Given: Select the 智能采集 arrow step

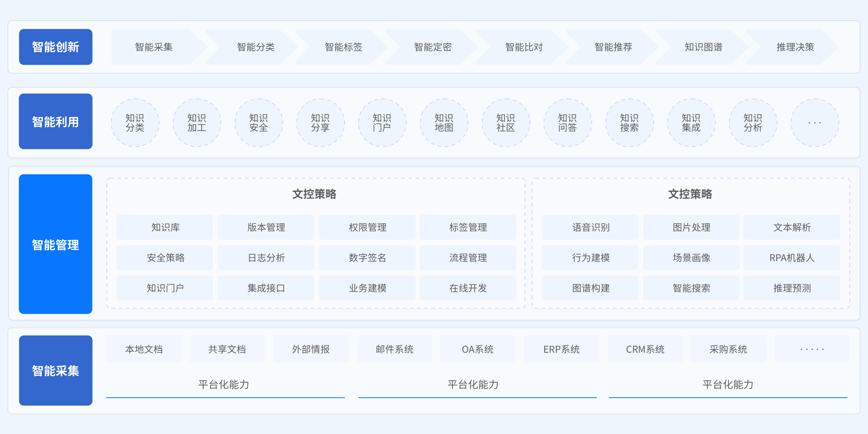Looking at the screenshot, I should click(154, 47).
